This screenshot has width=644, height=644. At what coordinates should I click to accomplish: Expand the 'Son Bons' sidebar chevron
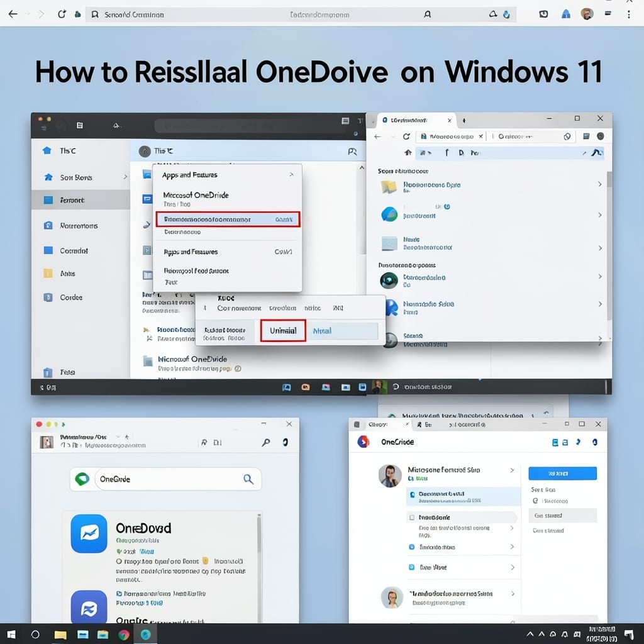[125, 177]
